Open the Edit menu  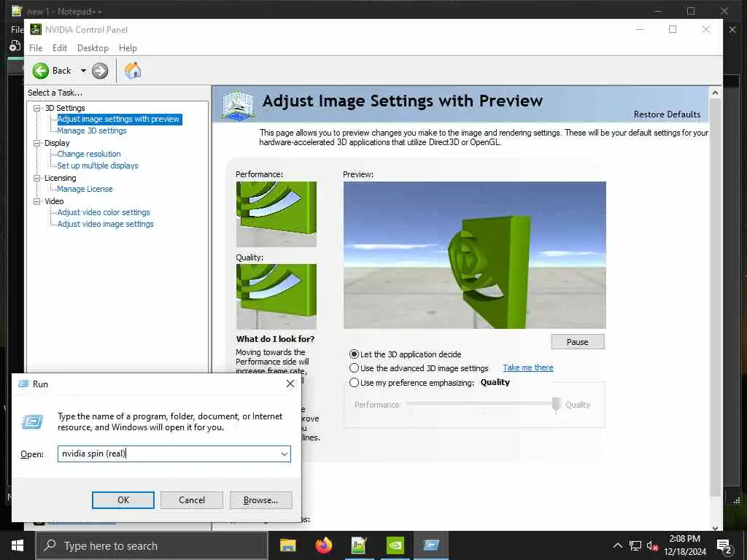coord(60,48)
